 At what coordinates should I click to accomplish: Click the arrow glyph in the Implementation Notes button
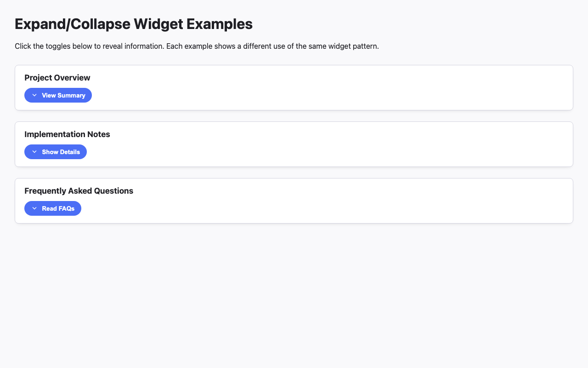tap(34, 152)
